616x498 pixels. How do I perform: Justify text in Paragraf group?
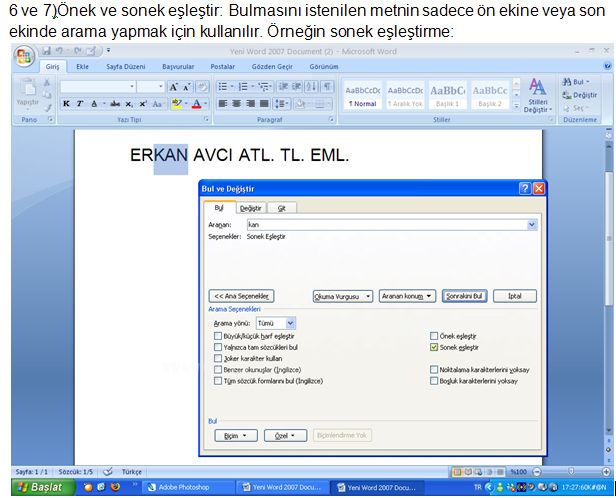click(x=264, y=104)
